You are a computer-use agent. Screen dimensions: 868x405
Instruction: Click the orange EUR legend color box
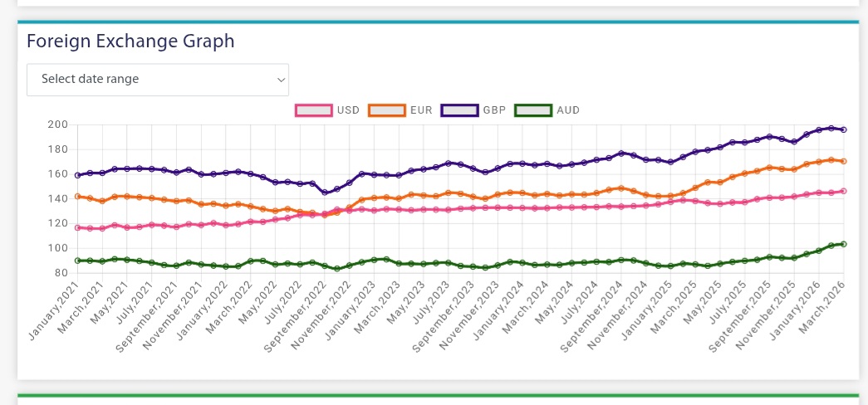click(387, 110)
